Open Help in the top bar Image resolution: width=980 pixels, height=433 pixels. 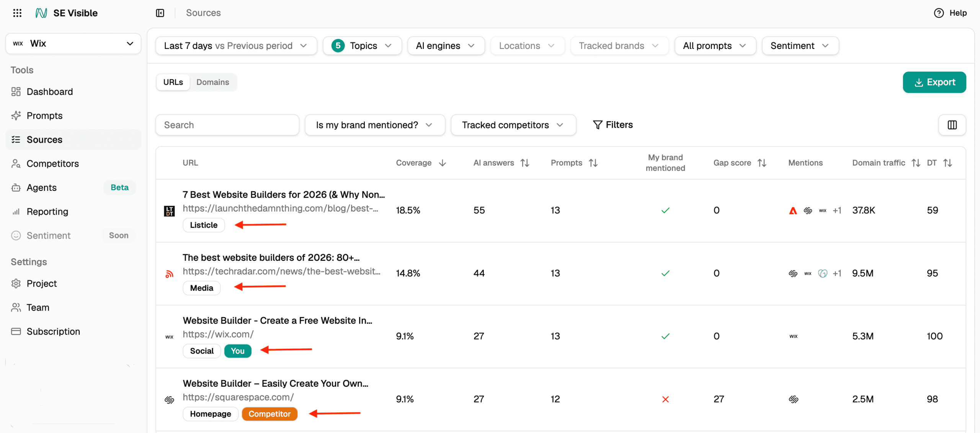point(951,13)
